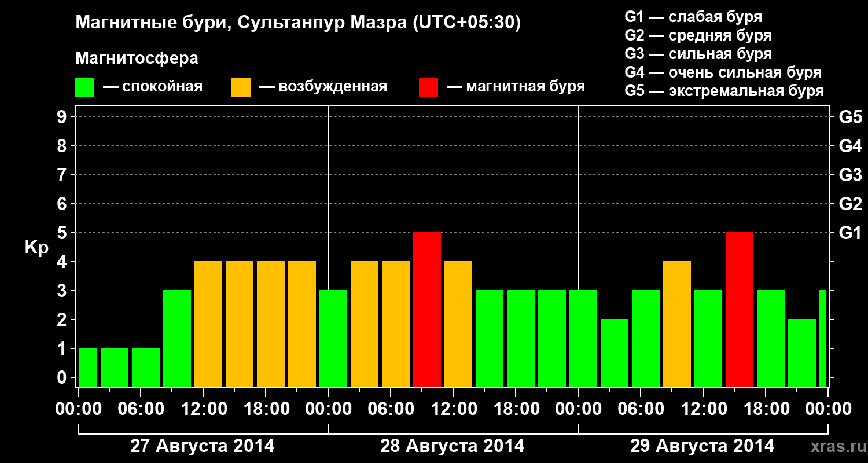Select the G2 — средняя буря legend line
Screen dimensions: 868x463
698,35
